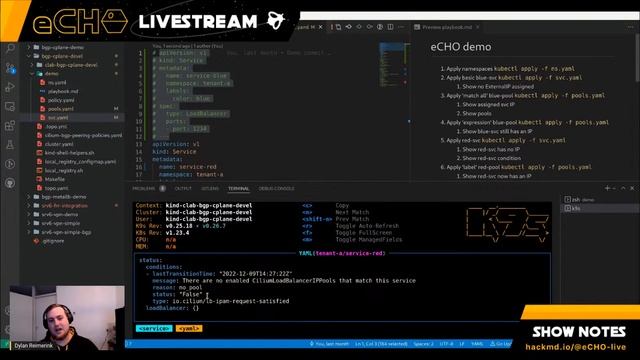Open topo.yaml in the explorer
640x360 pixels.
coord(72,188)
